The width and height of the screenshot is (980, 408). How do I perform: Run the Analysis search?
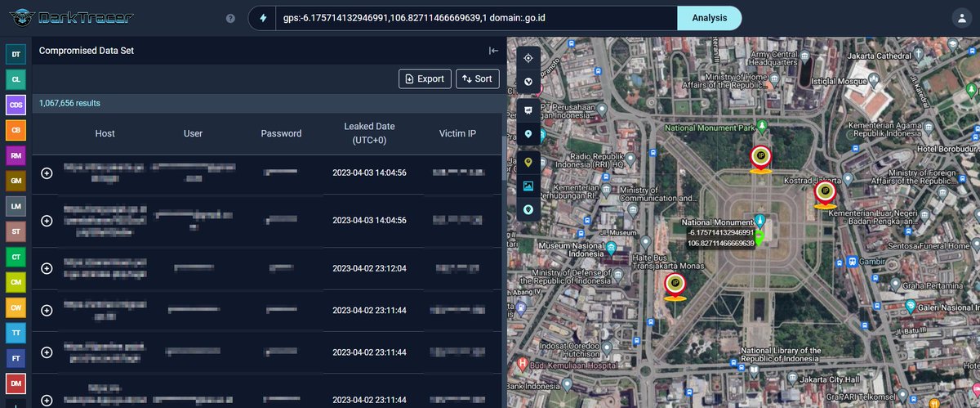pyautogui.click(x=710, y=18)
